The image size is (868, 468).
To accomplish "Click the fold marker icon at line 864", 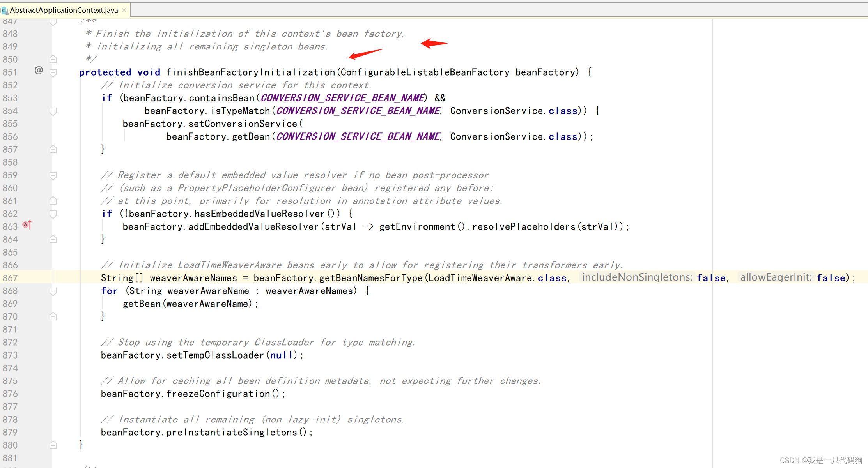I will [x=53, y=239].
